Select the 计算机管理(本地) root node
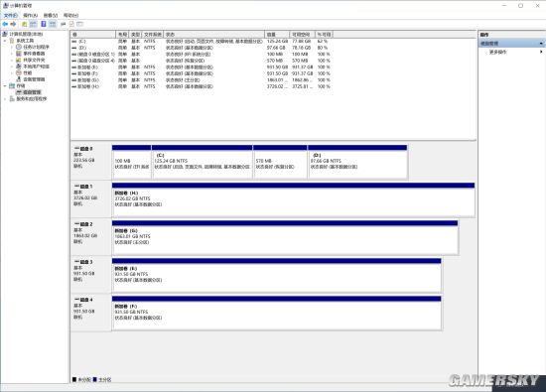Viewport: 546px width, 392px height. [x=26, y=34]
